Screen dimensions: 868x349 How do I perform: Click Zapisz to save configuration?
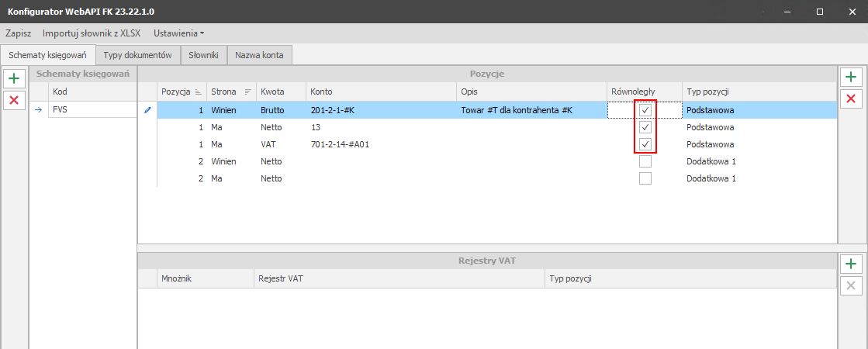(18, 33)
